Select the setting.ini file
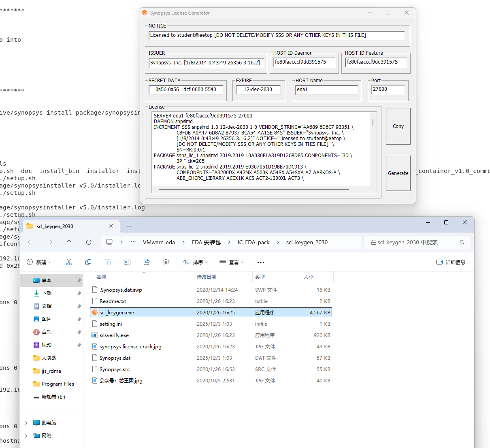The width and height of the screenshot is (490, 448). tap(211, 324)
